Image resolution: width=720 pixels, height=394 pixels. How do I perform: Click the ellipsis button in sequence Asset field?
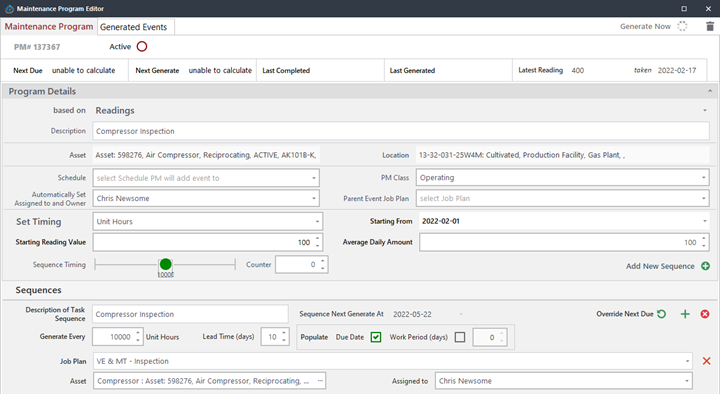[320, 381]
